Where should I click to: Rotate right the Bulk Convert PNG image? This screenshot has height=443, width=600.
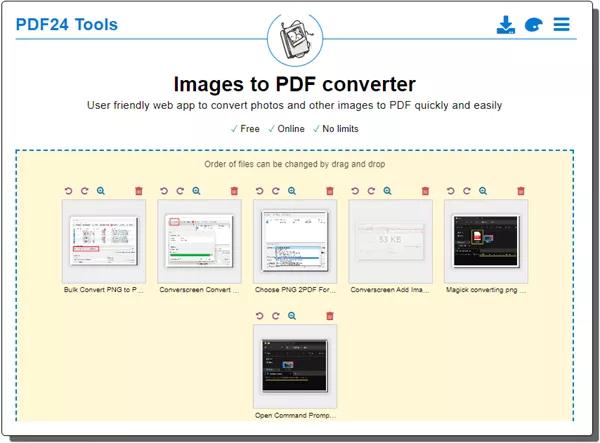[x=85, y=191]
